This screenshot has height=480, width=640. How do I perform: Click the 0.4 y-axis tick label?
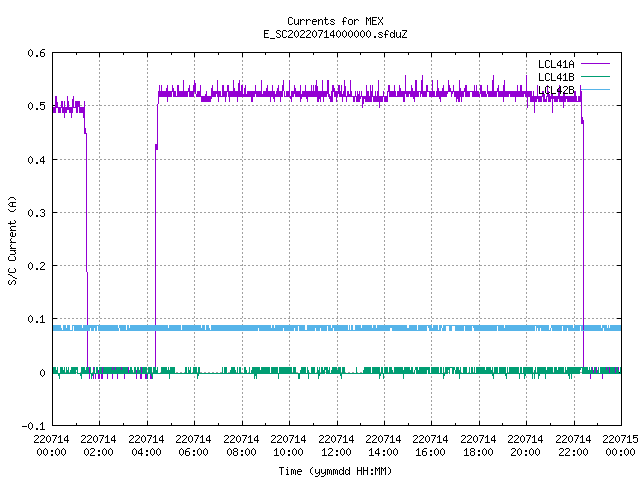tap(36, 160)
